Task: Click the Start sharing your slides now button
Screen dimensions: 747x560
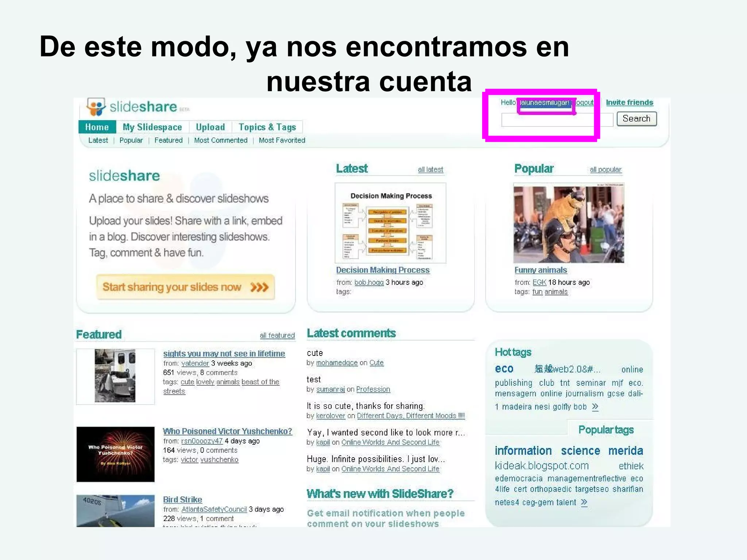Action: pos(185,287)
